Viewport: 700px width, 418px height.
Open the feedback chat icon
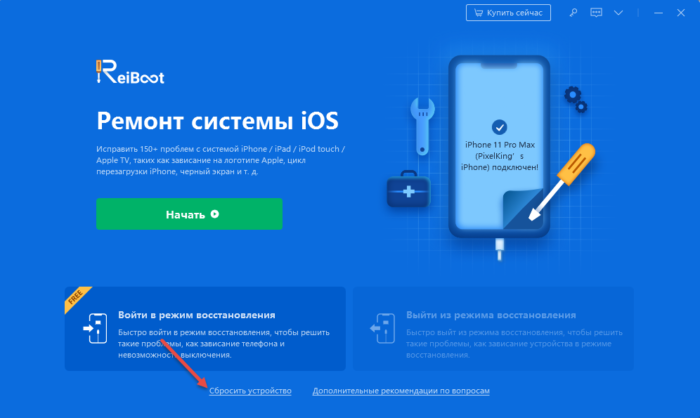tap(596, 13)
